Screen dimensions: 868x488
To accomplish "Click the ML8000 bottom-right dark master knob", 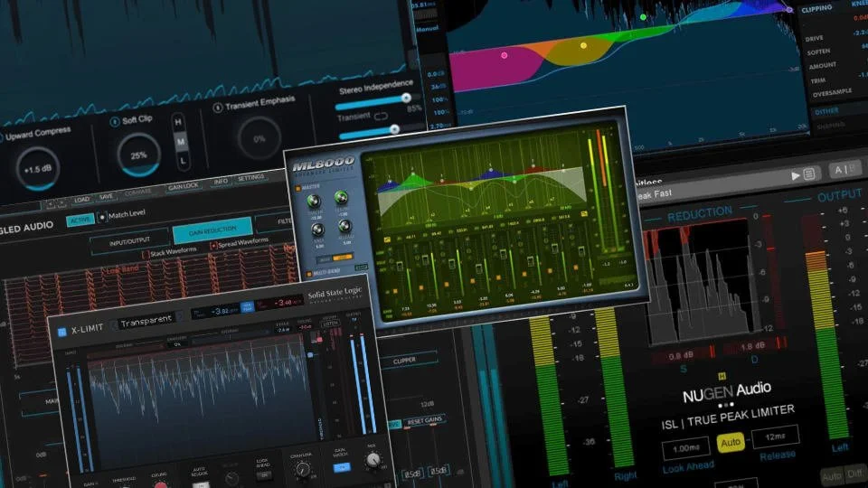I will tap(344, 225).
